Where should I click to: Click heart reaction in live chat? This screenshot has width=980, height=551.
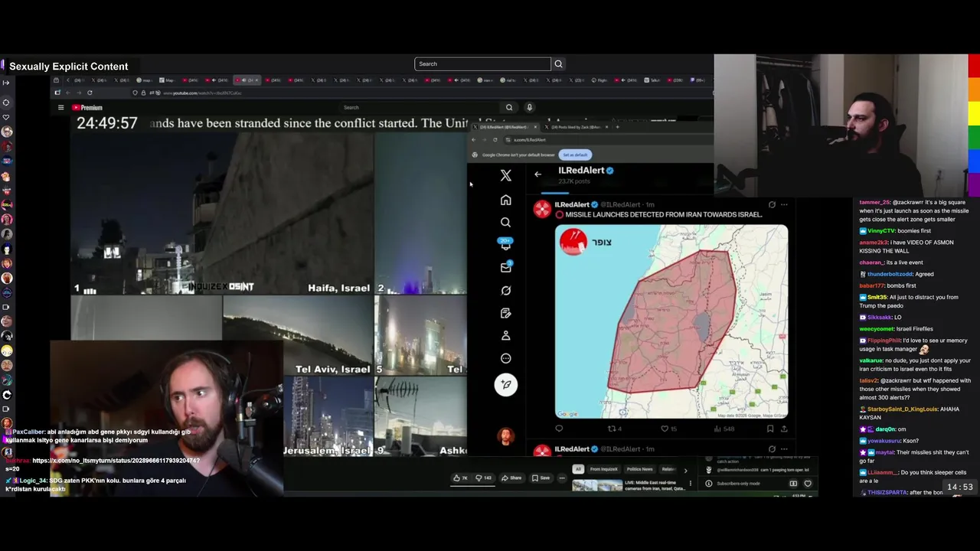[808, 484]
